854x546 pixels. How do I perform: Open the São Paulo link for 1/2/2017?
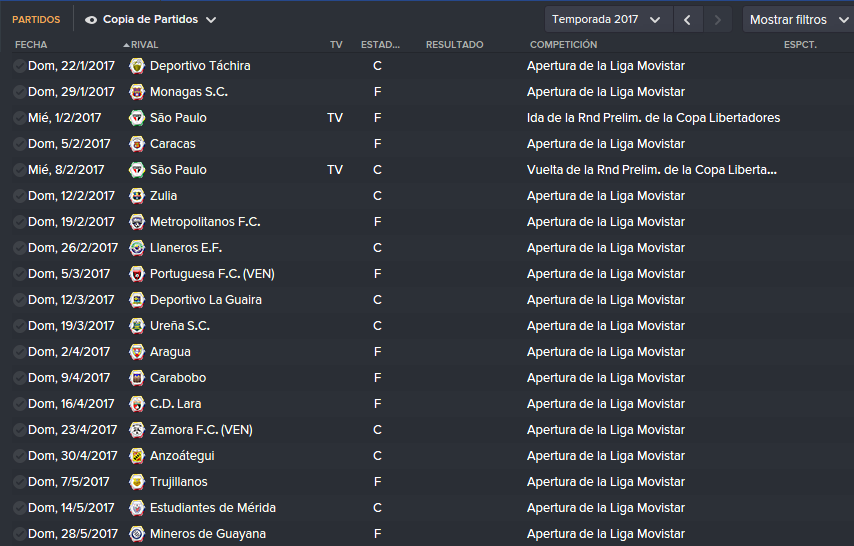click(178, 118)
